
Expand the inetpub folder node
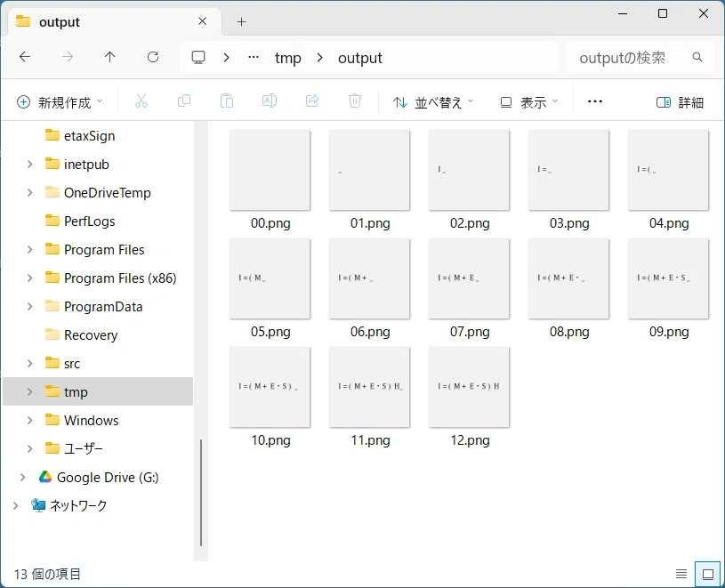click(x=30, y=164)
